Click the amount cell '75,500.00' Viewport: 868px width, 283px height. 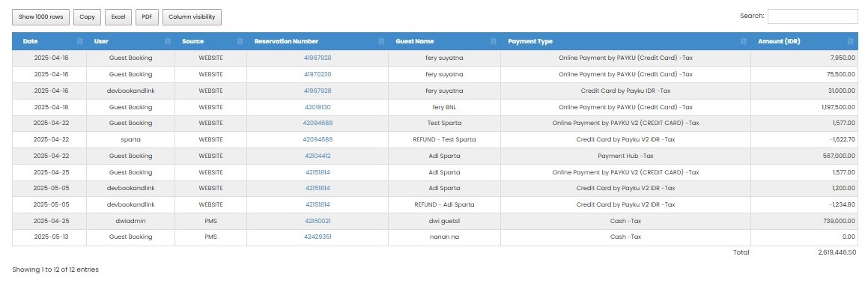point(804,74)
